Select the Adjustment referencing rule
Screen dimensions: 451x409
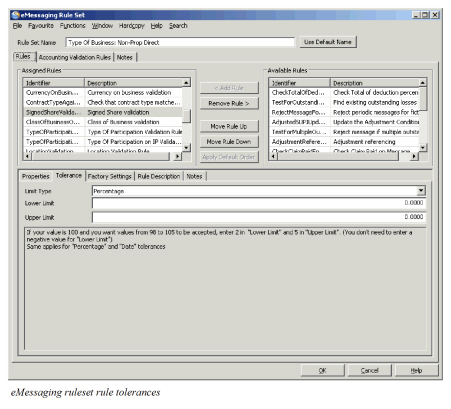pos(344,142)
